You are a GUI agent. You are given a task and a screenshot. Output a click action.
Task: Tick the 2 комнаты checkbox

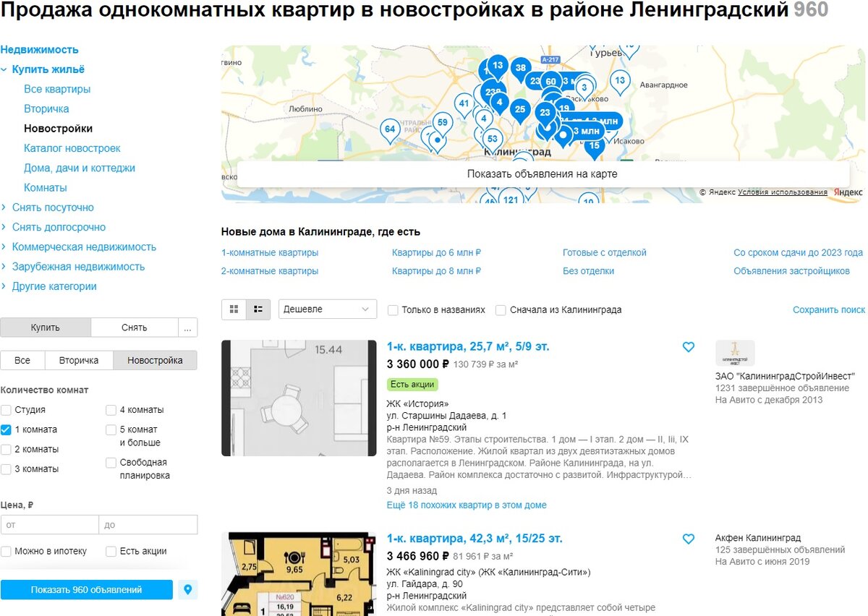(6, 449)
